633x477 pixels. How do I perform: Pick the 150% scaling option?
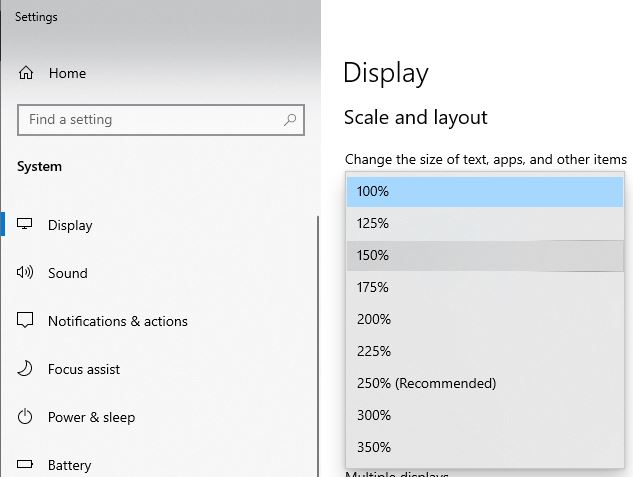pyautogui.click(x=484, y=255)
